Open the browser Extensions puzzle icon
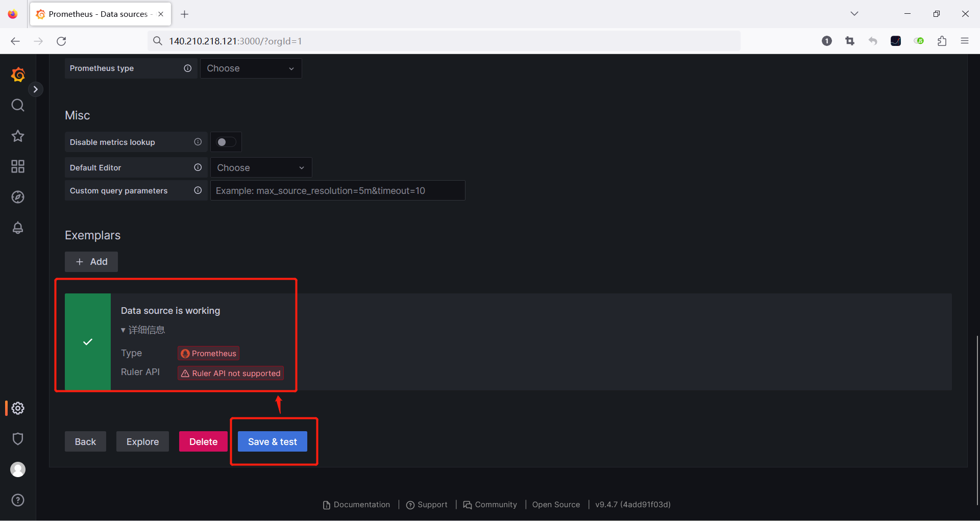 tap(942, 41)
